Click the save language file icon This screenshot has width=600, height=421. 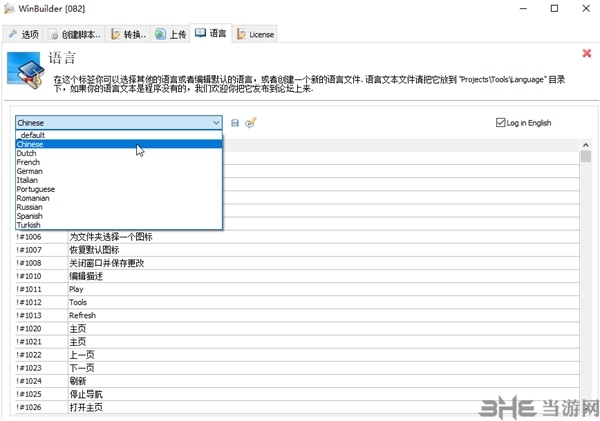coord(235,123)
